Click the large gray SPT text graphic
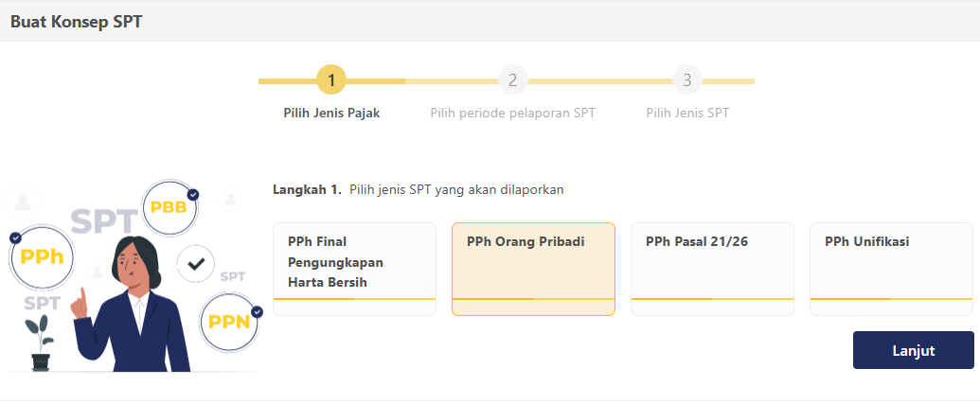The image size is (980, 404). [104, 221]
